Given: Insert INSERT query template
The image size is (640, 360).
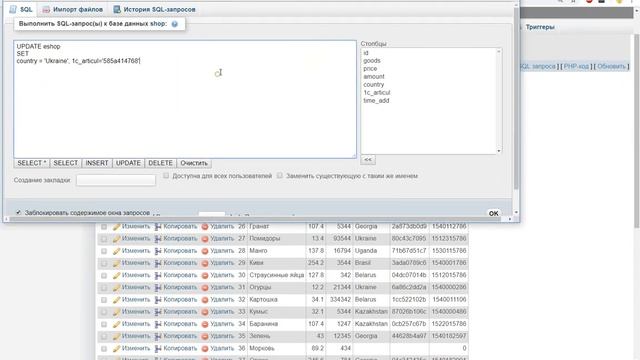Looking at the screenshot, I should coord(97,163).
